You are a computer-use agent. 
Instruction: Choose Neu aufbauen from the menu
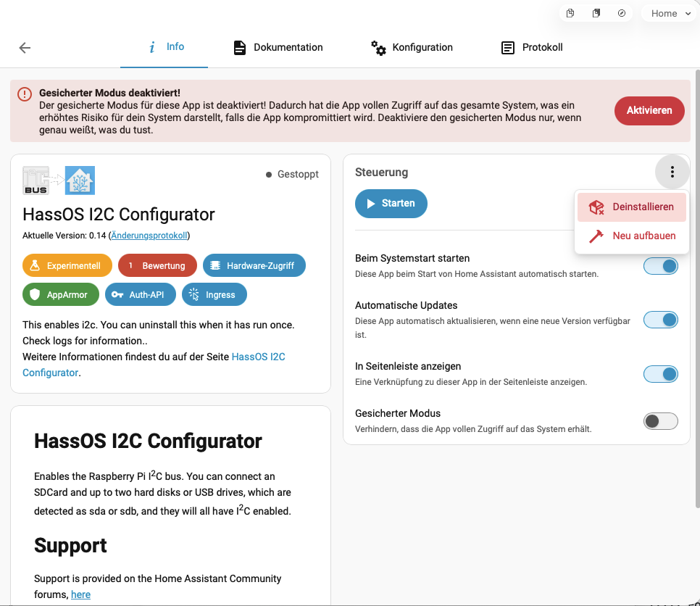click(x=632, y=236)
